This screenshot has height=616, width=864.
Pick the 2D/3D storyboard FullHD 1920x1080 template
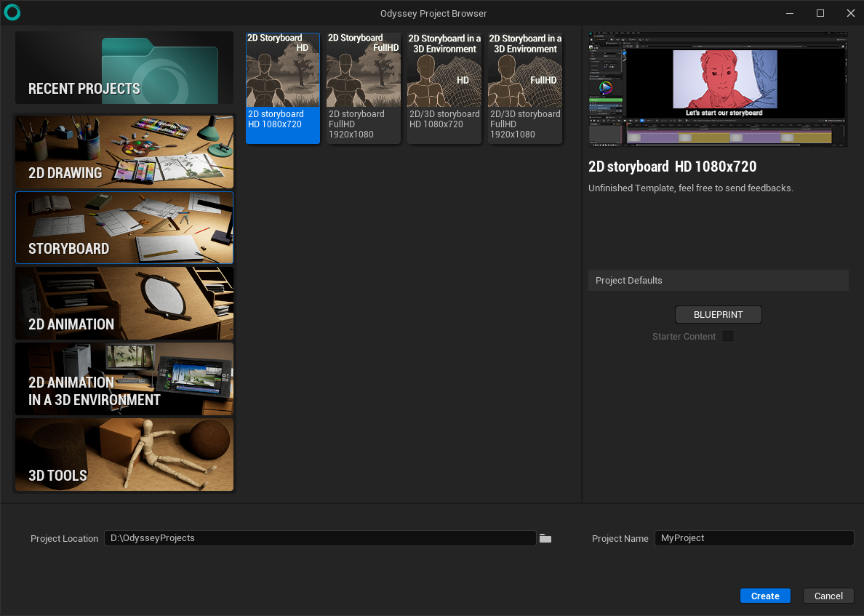coord(525,88)
